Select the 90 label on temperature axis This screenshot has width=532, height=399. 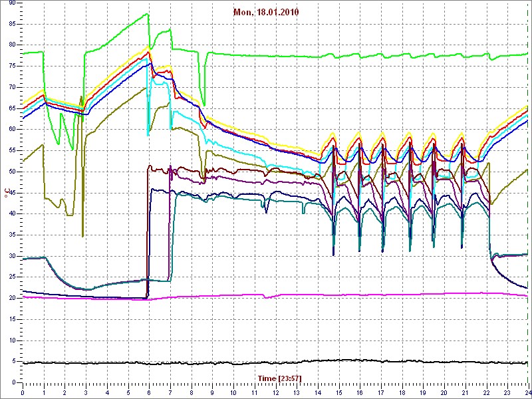pyautogui.click(x=12, y=3)
